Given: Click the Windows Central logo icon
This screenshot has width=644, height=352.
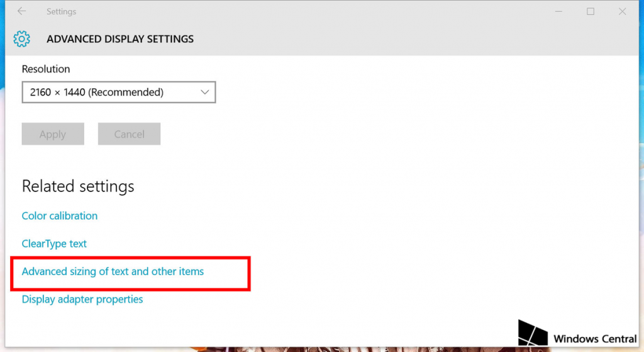Looking at the screenshot, I should pyautogui.click(x=533, y=332).
